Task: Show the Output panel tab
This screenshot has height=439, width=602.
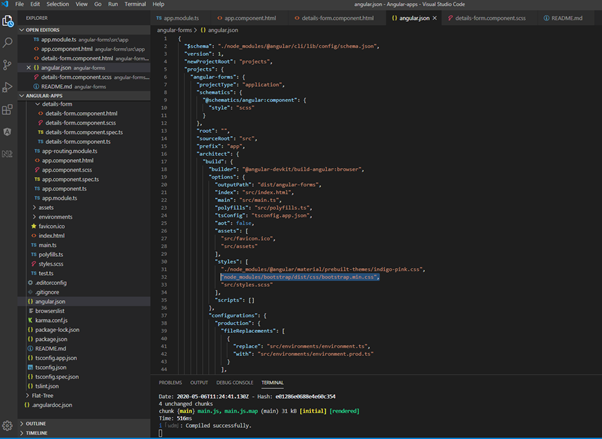Action: [x=199, y=383]
